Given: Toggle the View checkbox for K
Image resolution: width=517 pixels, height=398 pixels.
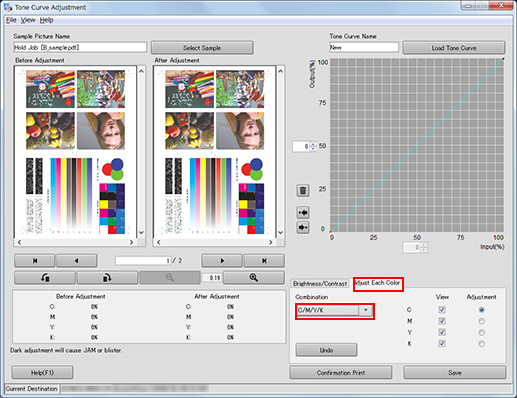Looking at the screenshot, I should [x=442, y=343].
